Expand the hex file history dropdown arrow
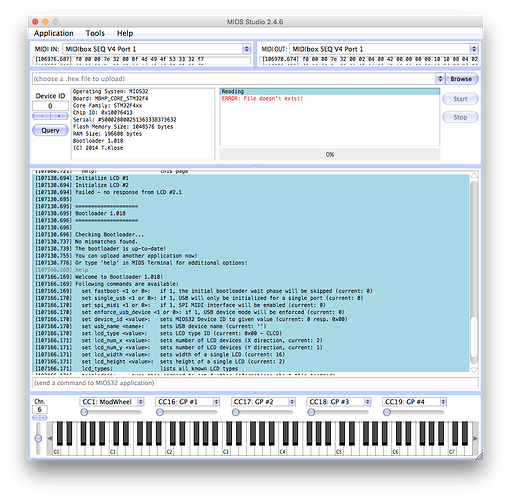The width and height of the screenshot is (510, 500). [x=440, y=79]
